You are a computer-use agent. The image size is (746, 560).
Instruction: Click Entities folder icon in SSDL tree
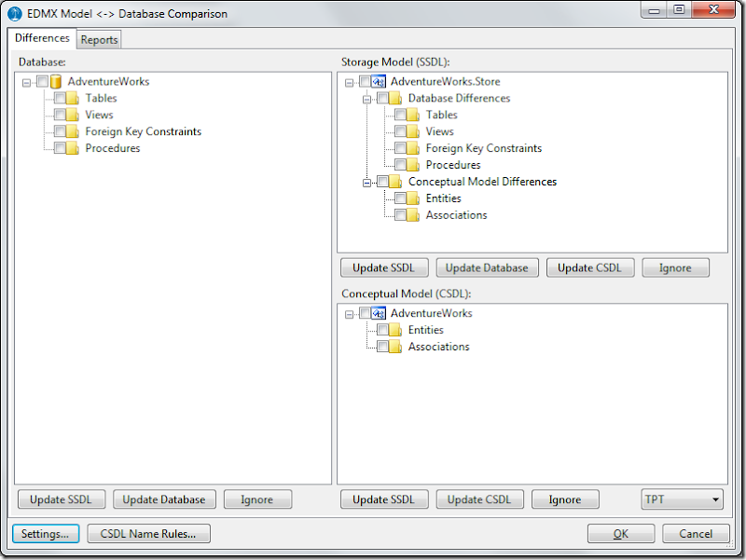pyautogui.click(x=413, y=198)
